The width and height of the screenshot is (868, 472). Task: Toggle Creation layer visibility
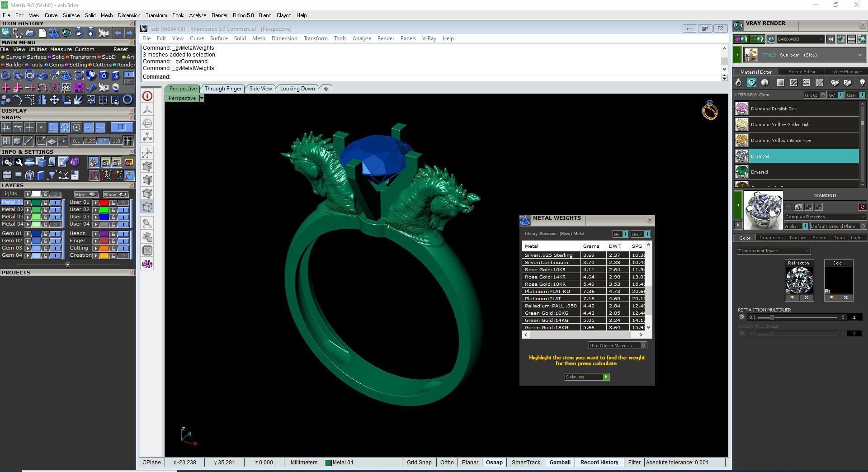point(123,255)
